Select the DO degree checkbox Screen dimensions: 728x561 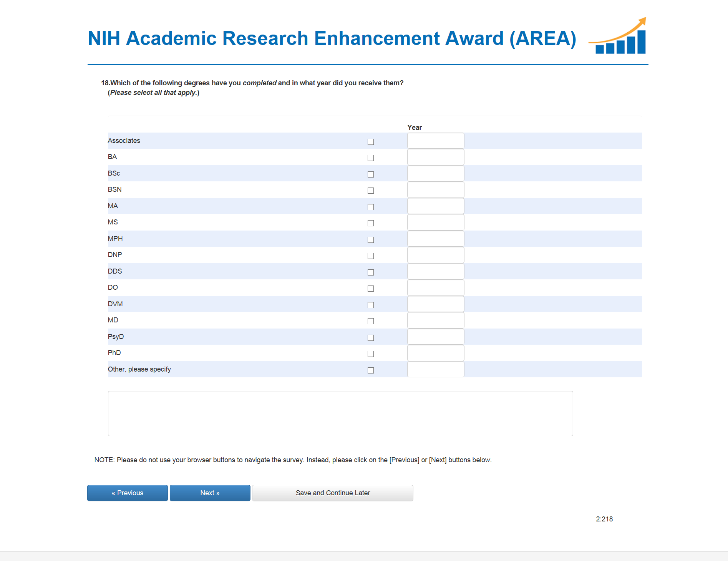point(371,289)
